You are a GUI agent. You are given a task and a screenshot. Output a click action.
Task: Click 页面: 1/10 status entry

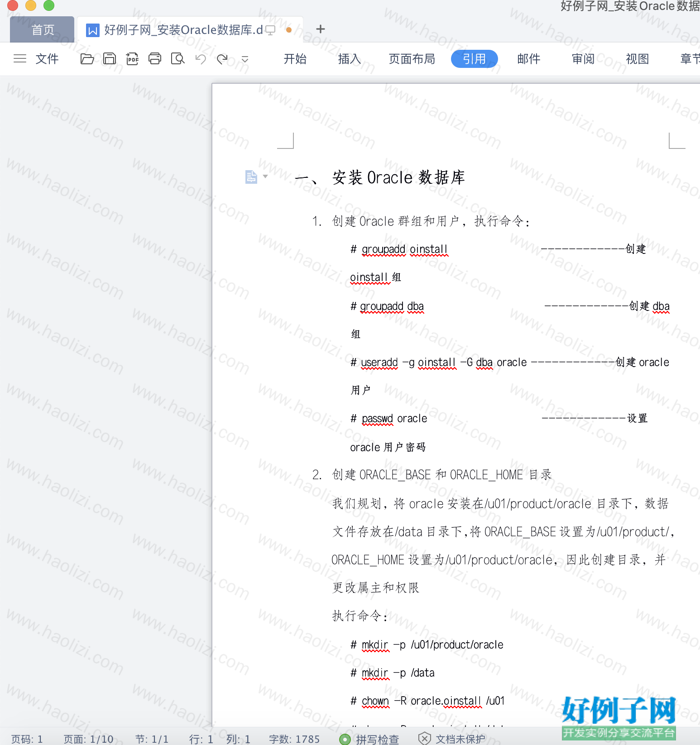pyautogui.click(x=89, y=739)
